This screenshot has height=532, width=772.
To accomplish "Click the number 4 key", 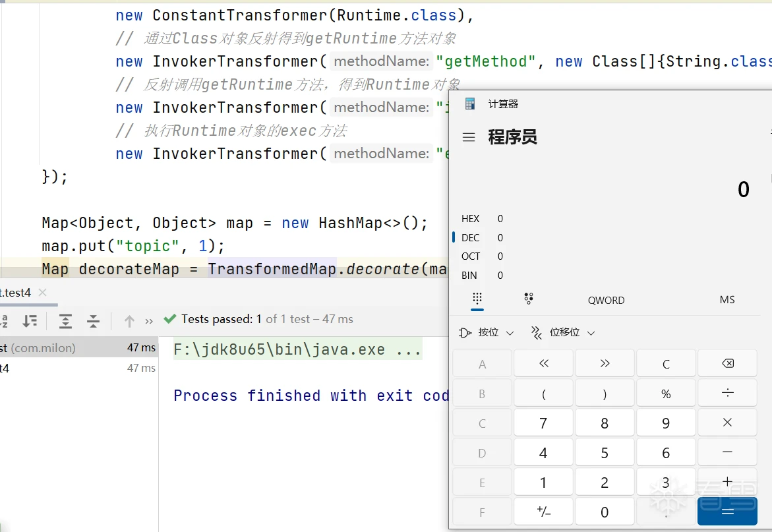I will pyautogui.click(x=543, y=452).
